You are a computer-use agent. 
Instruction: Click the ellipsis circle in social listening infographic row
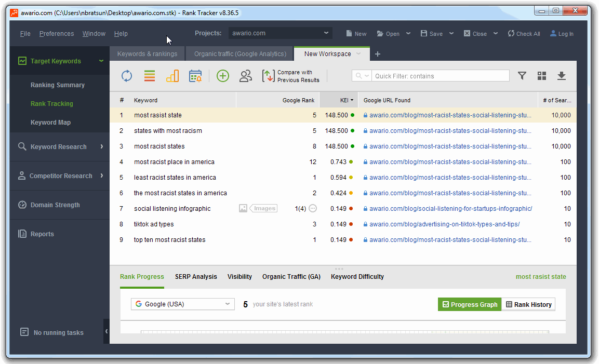coord(313,208)
